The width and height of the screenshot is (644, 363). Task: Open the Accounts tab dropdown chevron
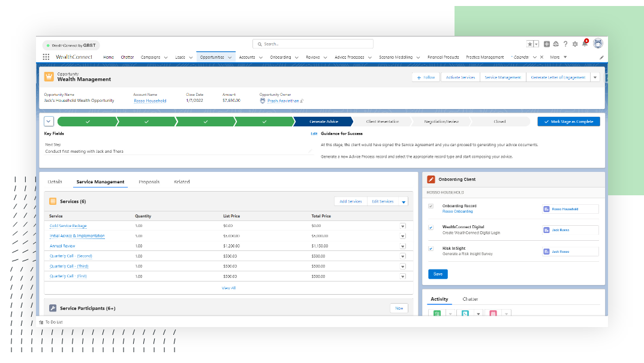pos(260,58)
